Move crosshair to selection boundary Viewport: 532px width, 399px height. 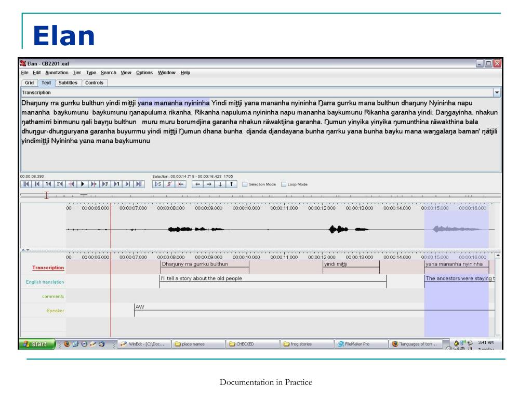click(181, 184)
